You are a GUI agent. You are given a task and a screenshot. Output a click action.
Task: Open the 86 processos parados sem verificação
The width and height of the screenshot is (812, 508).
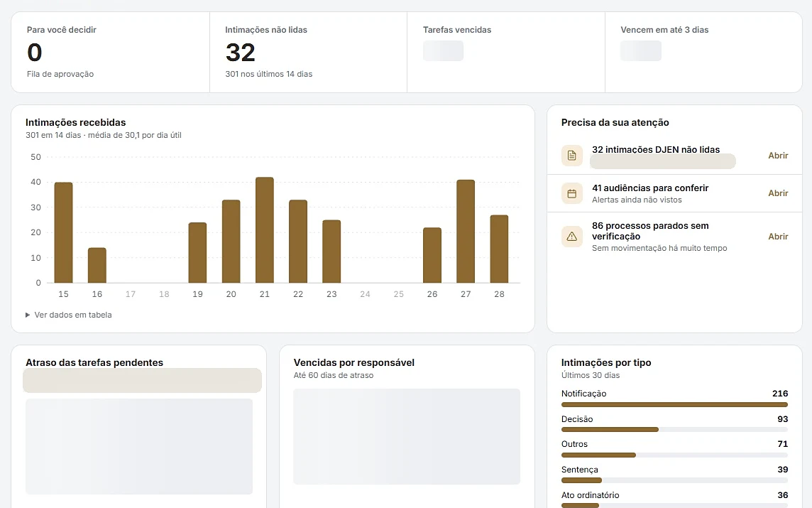[778, 237]
